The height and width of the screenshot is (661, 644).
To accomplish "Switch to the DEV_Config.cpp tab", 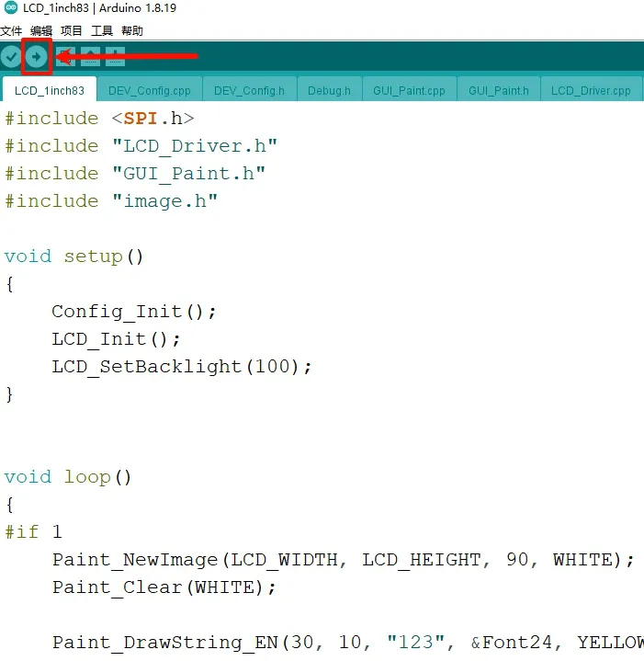I will click(150, 90).
